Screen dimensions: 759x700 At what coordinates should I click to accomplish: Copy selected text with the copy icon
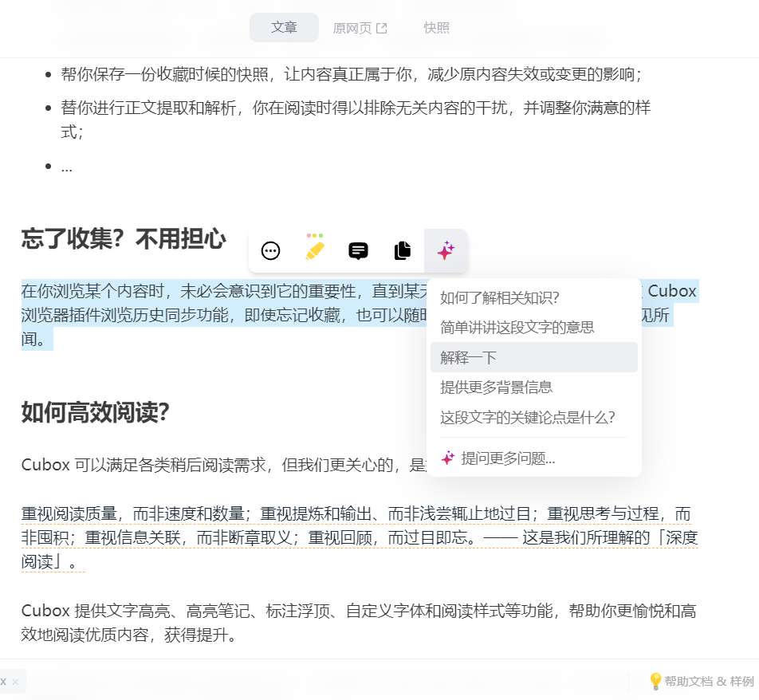click(403, 250)
